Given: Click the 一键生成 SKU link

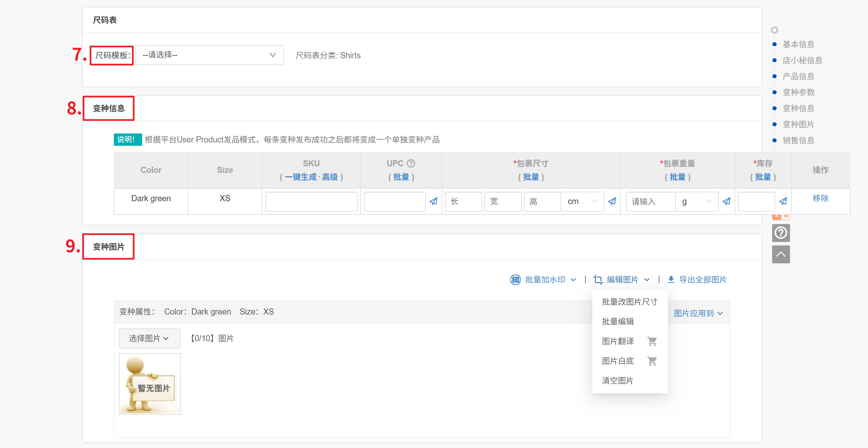Looking at the screenshot, I should (300, 177).
